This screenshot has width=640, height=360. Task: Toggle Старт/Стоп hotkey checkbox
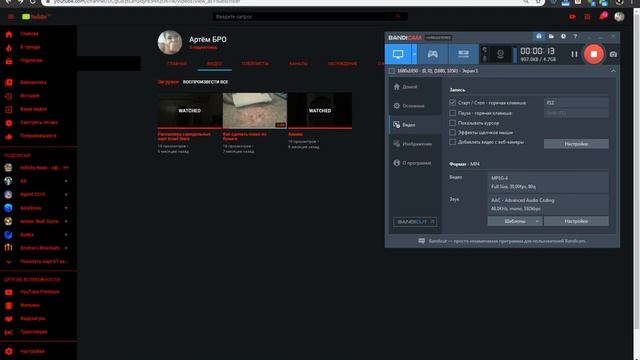tap(452, 102)
